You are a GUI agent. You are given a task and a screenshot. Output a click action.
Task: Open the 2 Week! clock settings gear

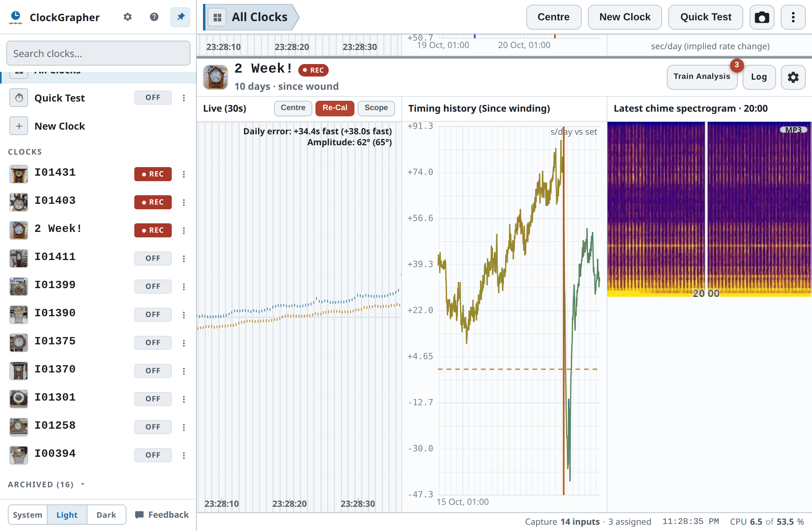(x=793, y=77)
